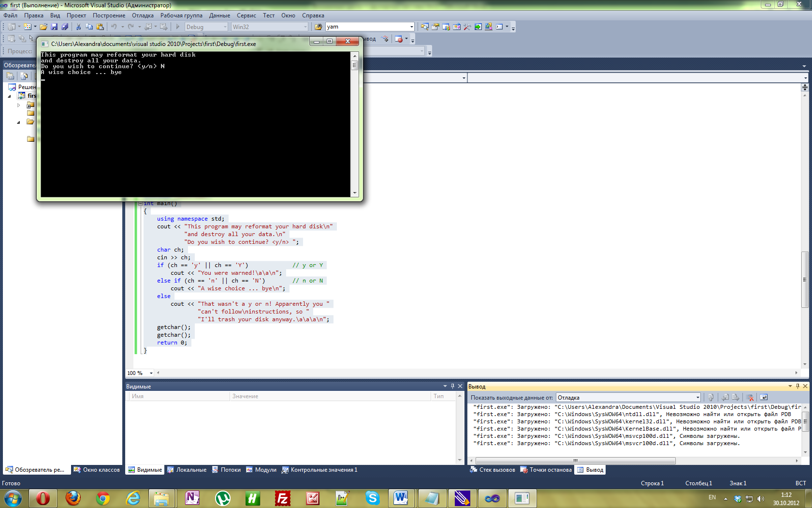Switch to the Локальные tab
812x508 pixels.
(x=187, y=470)
